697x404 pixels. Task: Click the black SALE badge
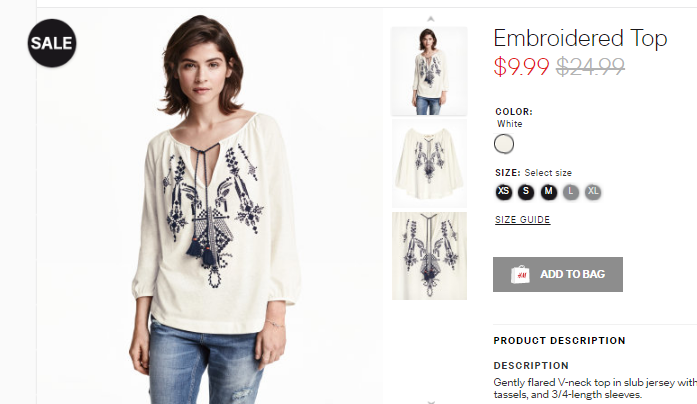tap(52, 43)
